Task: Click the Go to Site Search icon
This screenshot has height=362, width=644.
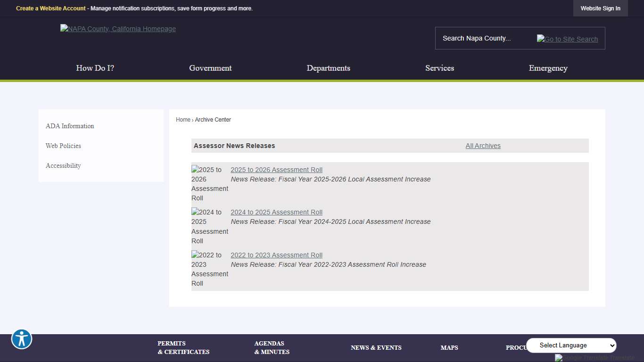Action: click(567, 39)
